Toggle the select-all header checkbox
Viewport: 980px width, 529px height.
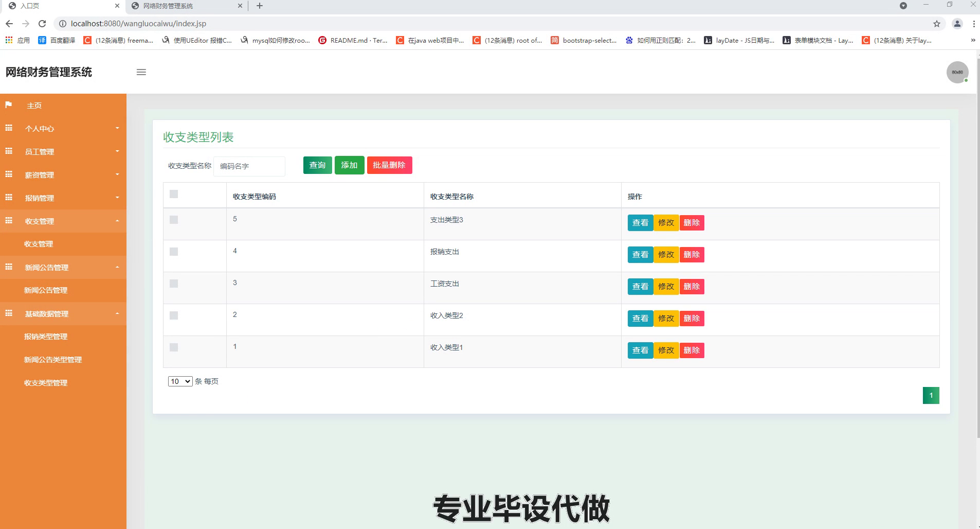tap(174, 194)
